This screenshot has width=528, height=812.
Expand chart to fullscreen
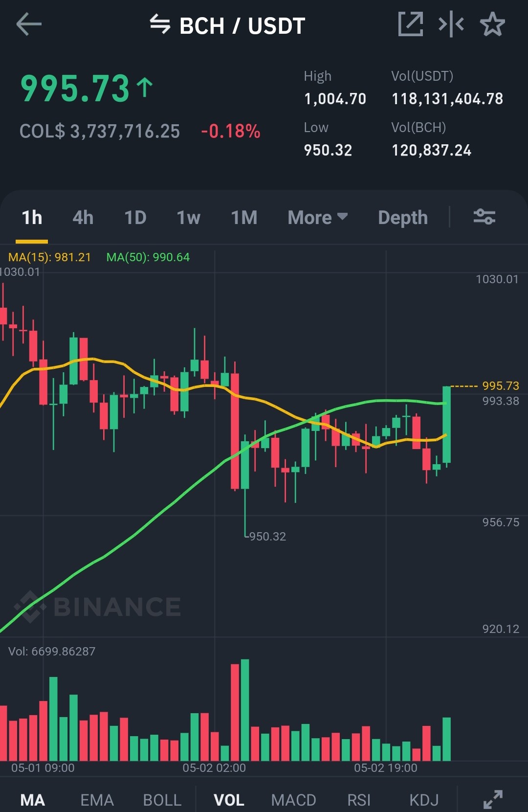pos(493,800)
